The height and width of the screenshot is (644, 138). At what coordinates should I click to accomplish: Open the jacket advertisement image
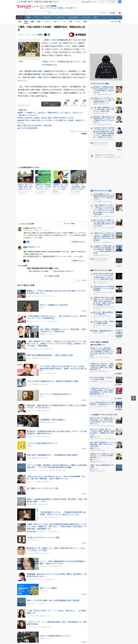[106, 67]
